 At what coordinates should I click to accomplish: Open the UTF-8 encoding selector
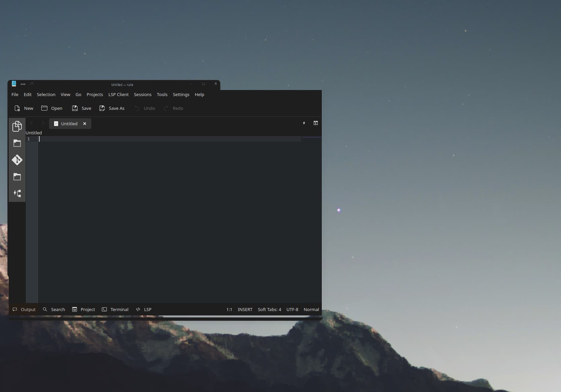point(292,309)
